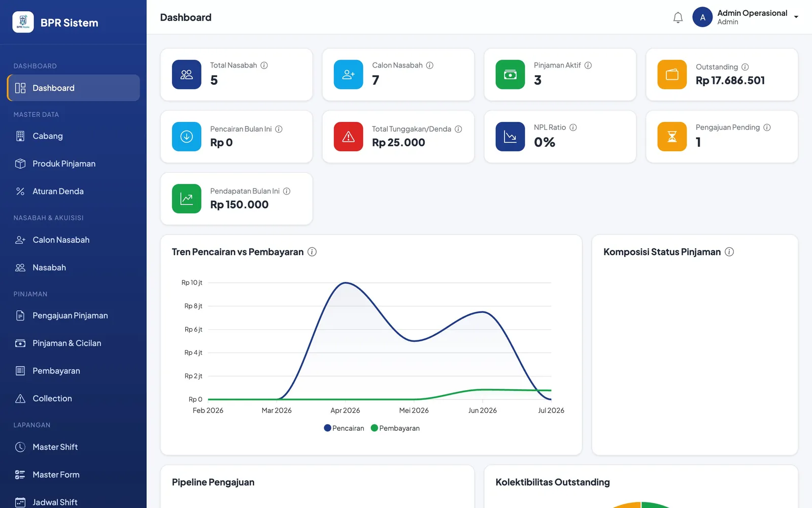Open Master Shift page
812x508 pixels.
click(x=74, y=447)
